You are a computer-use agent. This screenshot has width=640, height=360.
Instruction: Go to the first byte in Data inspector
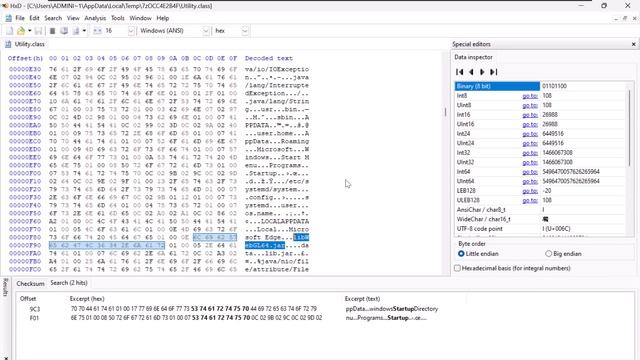pyautogui.click(x=460, y=72)
